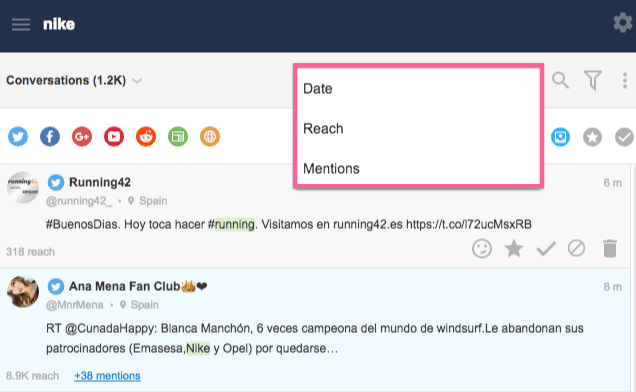Click the 6 m timestamp
Screen dimensions: 636x392
pyautogui.click(x=612, y=183)
